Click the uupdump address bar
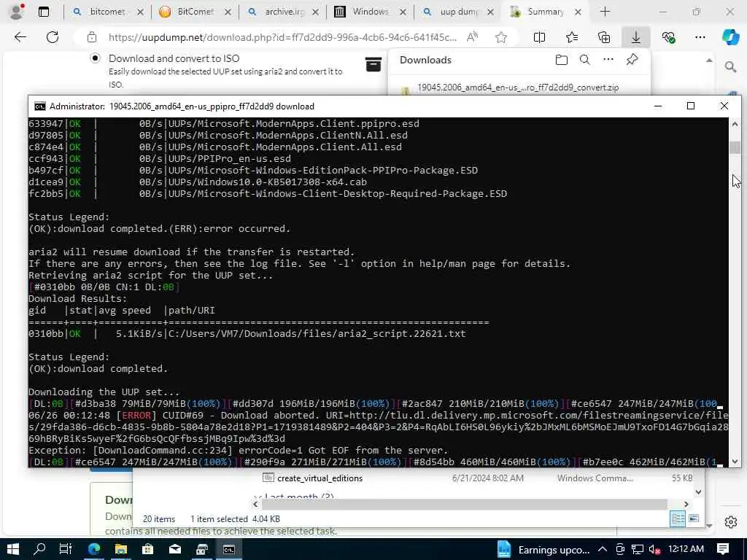This screenshot has width=747, height=560. click(282, 37)
